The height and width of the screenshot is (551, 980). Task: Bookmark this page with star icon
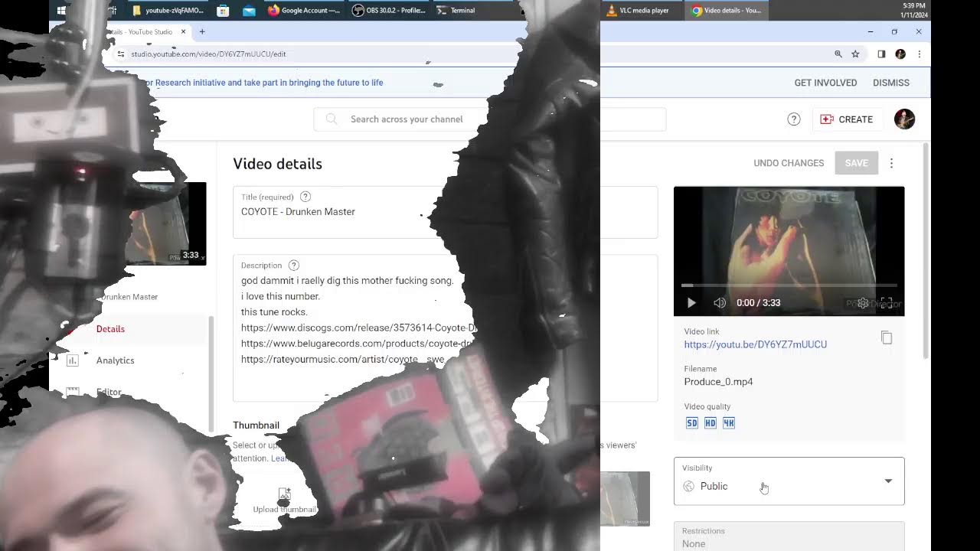click(855, 54)
